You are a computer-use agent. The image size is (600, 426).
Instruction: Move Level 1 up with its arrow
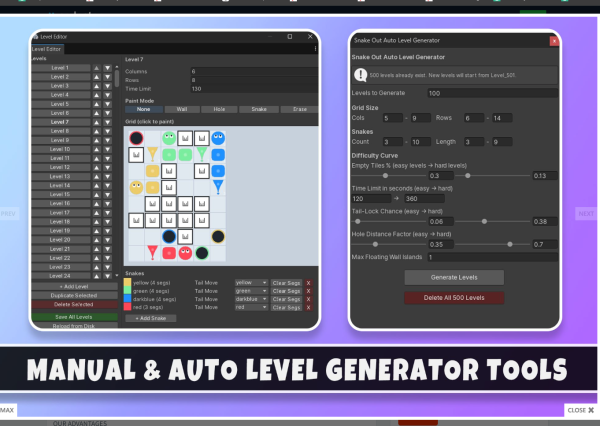(97, 68)
